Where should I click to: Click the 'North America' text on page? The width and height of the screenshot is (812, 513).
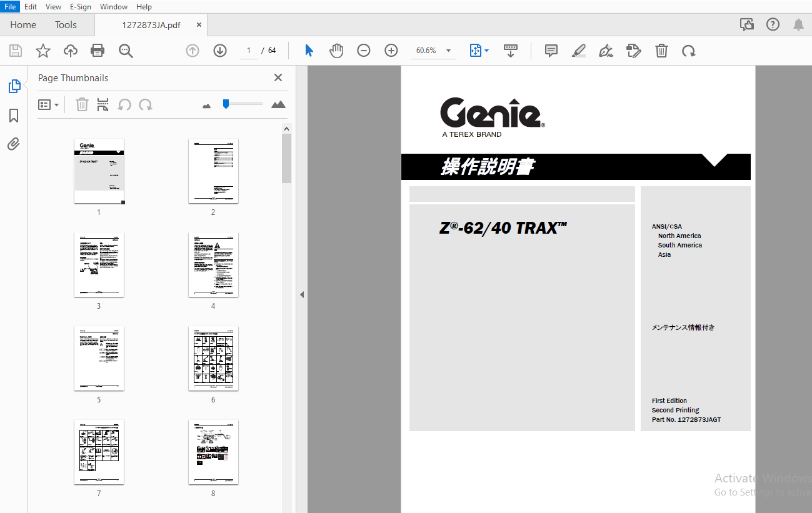(x=679, y=236)
